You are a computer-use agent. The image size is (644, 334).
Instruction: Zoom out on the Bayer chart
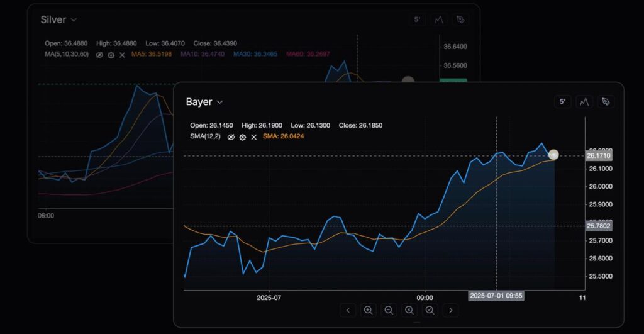tap(389, 309)
